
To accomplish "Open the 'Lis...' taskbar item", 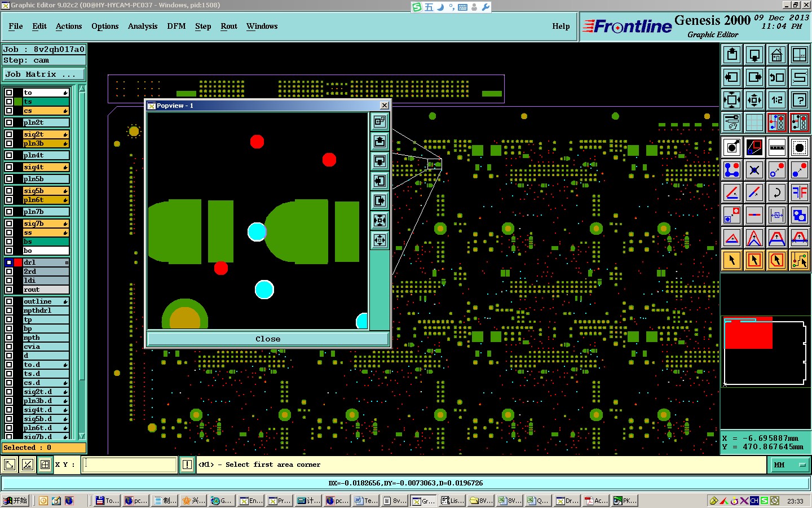I will [x=453, y=501].
